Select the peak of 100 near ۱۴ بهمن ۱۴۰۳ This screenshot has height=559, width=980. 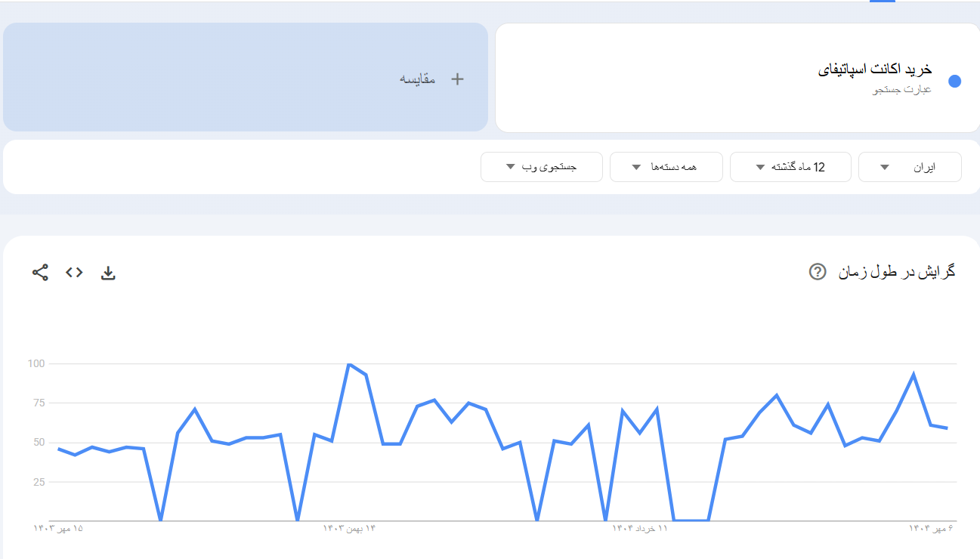point(348,365)
